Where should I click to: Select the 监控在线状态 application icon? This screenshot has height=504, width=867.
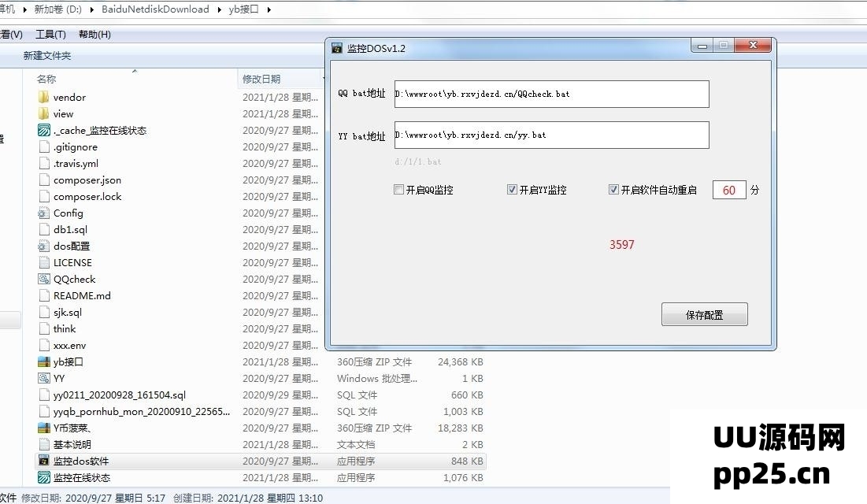pos(43,478)
